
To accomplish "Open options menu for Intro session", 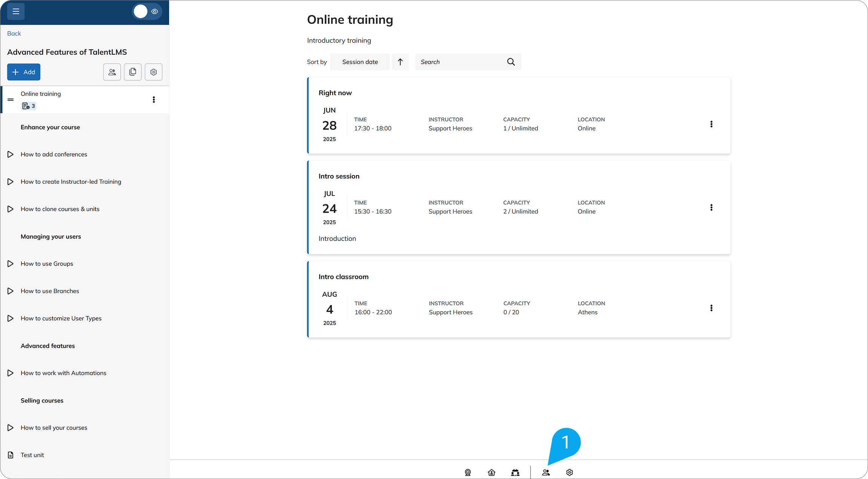I will pos(711,207).
